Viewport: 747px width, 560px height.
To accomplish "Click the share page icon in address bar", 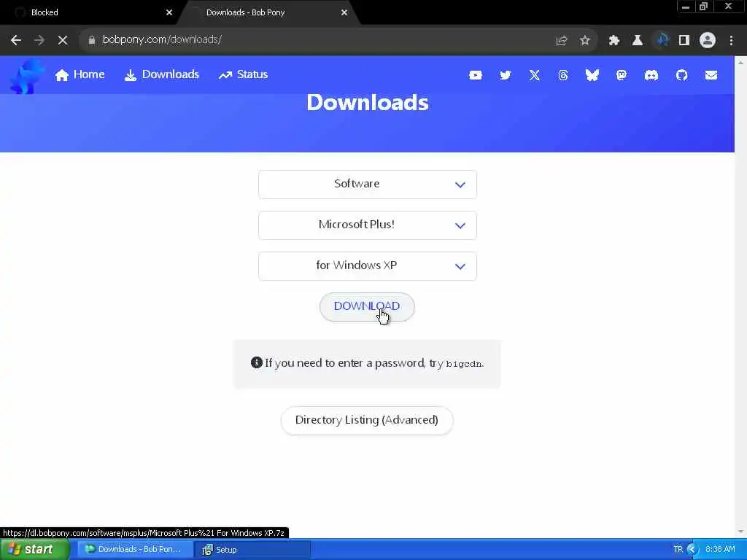I will coord(562,41).
